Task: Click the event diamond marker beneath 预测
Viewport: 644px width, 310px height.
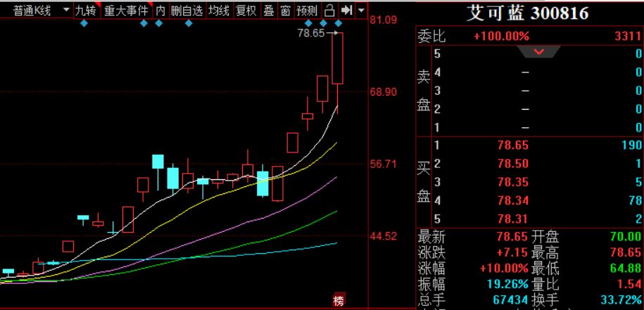Action: click(x=308, y=23)
